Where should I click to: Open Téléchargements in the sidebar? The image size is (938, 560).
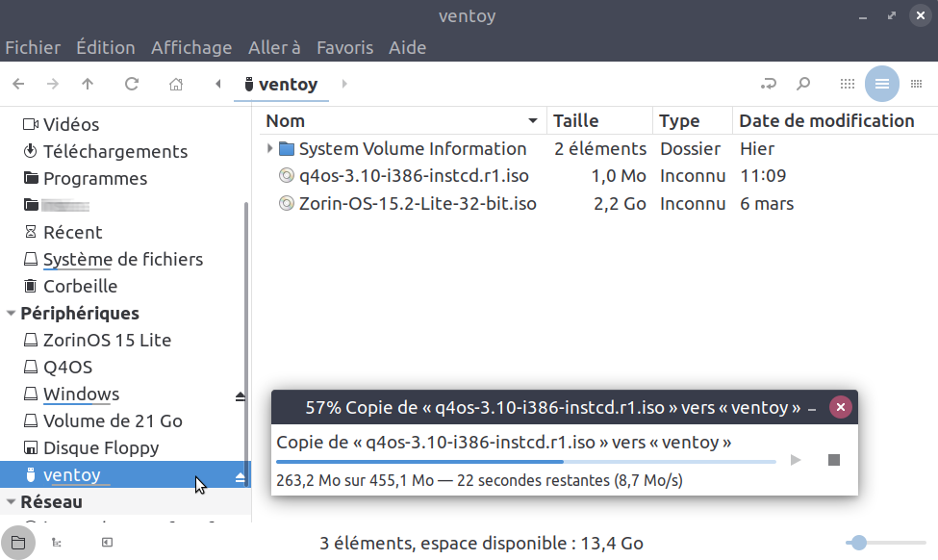tap(115, 151)
